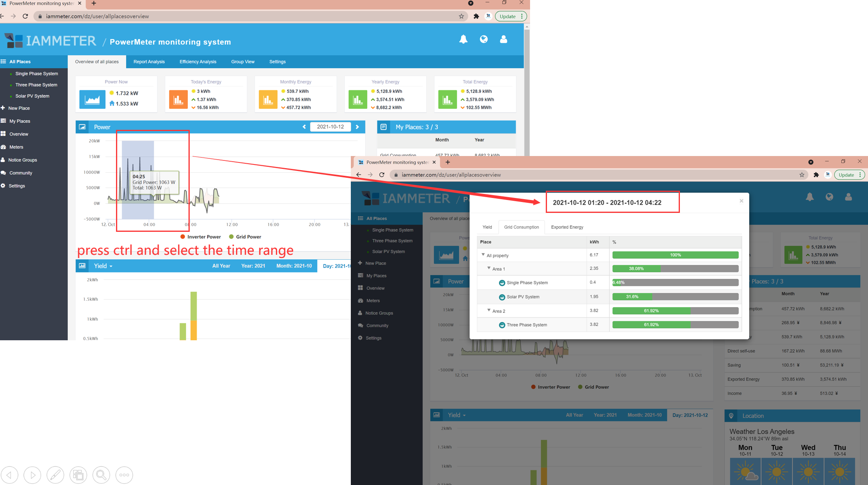
Task: Click the magnifier zoom icon at bottom
Action: [101, 475]
